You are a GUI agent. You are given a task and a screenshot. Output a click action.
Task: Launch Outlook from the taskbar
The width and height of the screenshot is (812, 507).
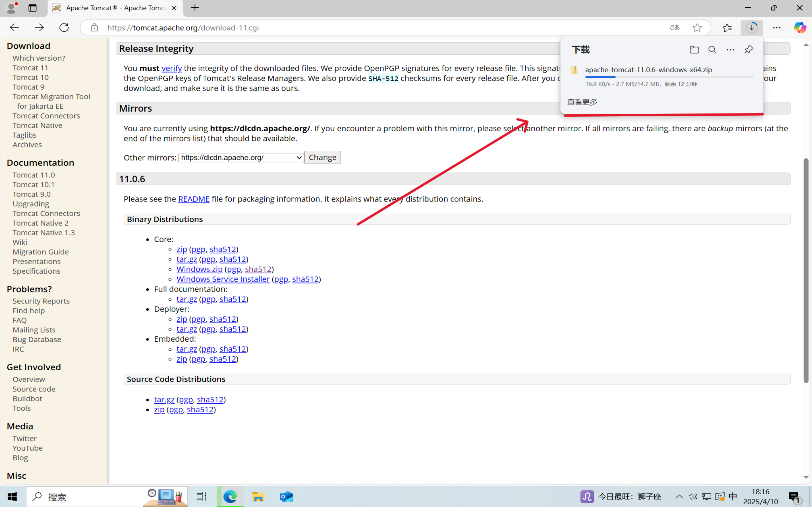[x=286, y=497]
